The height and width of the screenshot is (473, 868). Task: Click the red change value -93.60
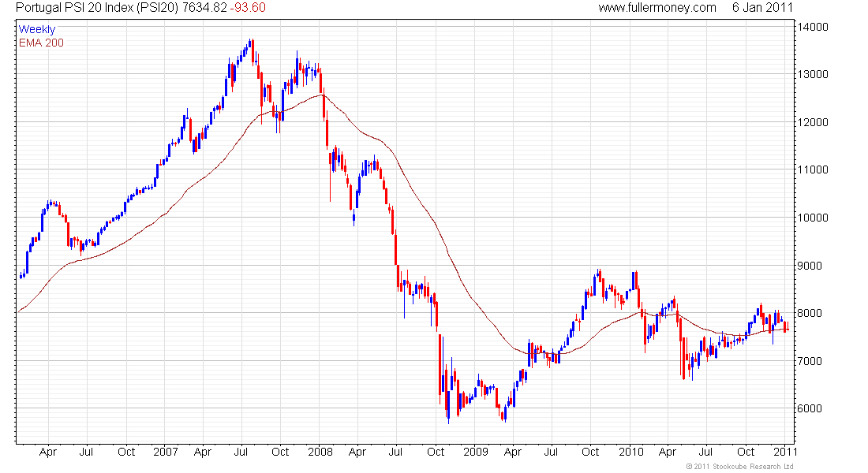tap(248, 7)
